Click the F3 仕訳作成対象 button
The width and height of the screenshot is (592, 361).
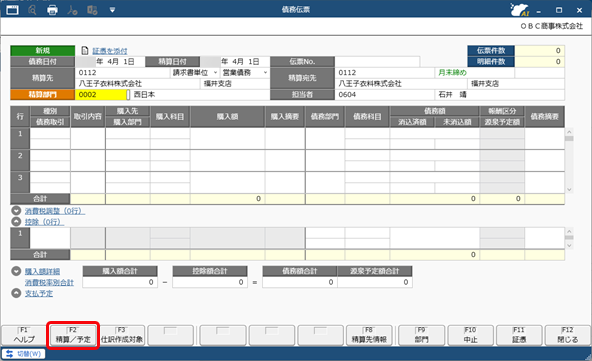(x=122, y=335)
